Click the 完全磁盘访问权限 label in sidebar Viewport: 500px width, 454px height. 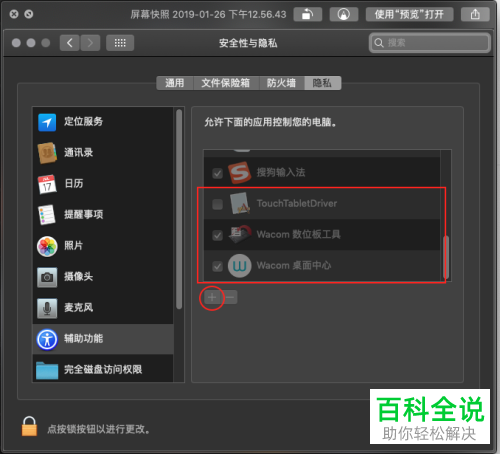pyautogui.click(x=103, y=369)
